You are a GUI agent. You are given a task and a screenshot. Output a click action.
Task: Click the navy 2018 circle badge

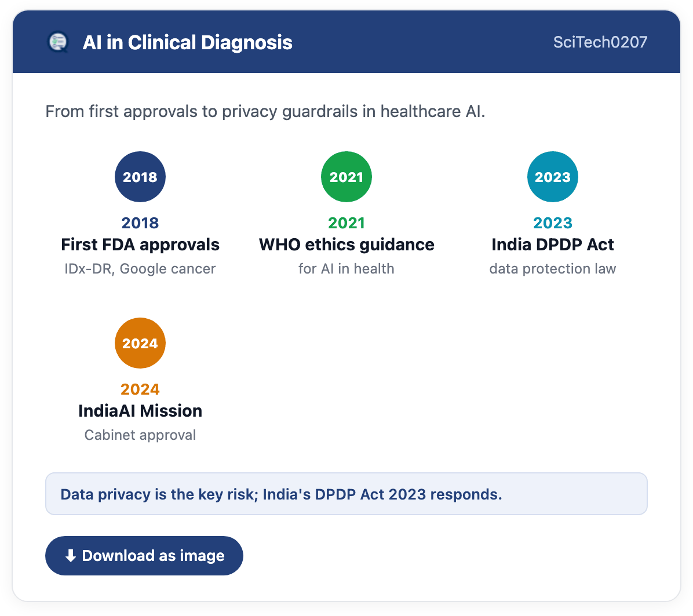(140, 177)
